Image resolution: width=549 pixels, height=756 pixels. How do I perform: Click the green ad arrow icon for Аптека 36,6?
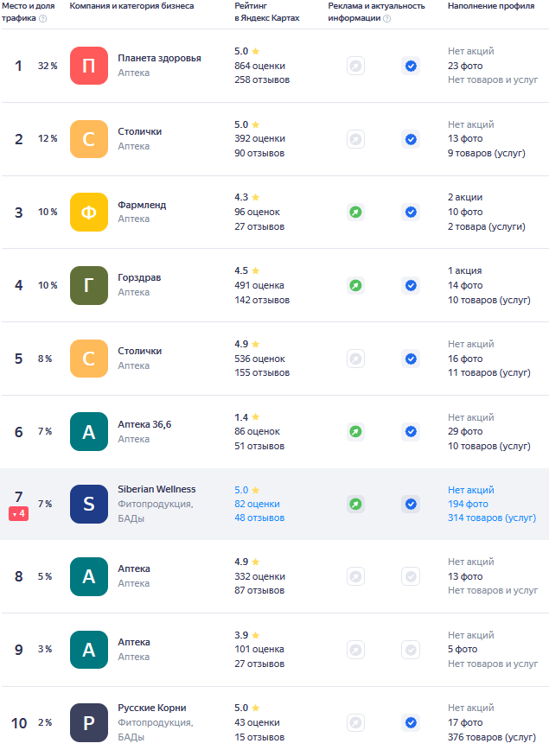(355, 431)
